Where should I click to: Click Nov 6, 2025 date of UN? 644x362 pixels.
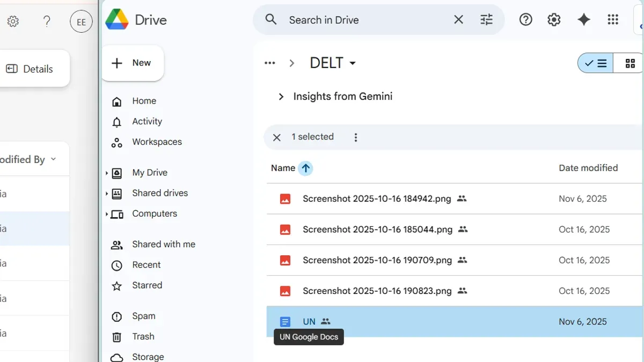(x=583, y=322)
